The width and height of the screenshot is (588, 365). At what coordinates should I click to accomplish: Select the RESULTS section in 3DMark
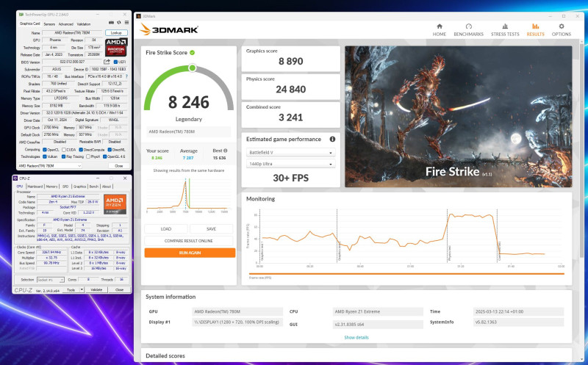pos(535,30)
